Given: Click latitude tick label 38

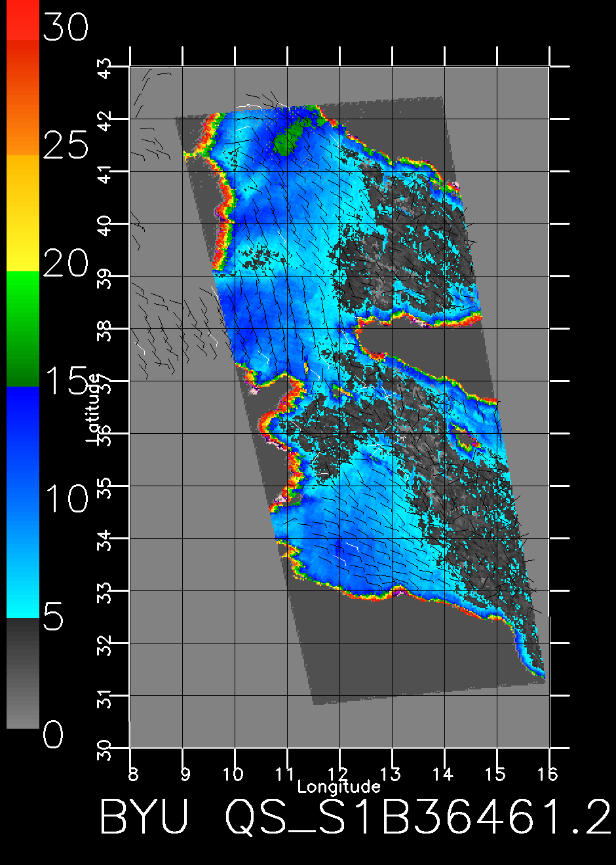Looking at the screenshot, I should (104, 331).
